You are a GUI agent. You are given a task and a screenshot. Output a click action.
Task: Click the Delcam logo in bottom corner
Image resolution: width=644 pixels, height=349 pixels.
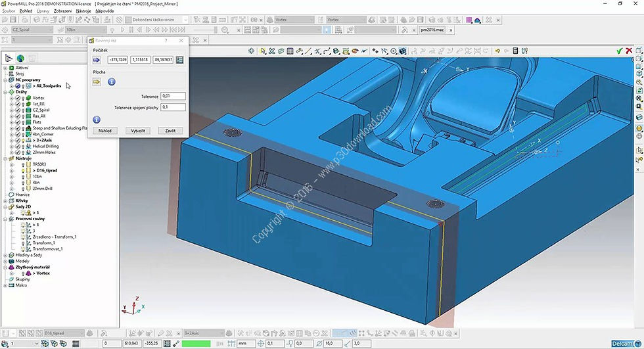coord(626,344)
